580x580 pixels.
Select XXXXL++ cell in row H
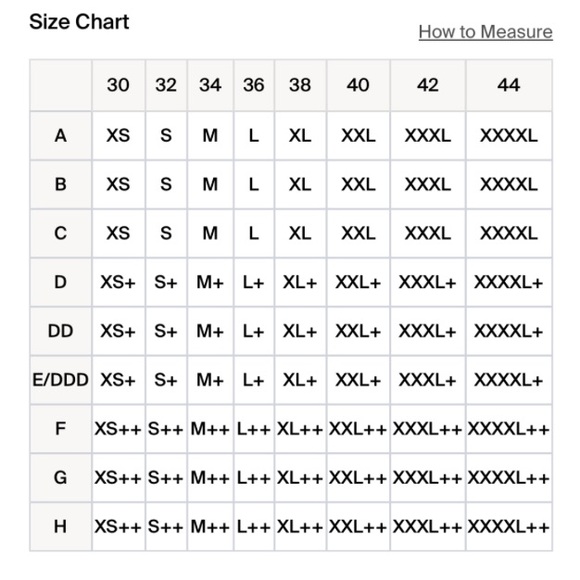[509, 527]
